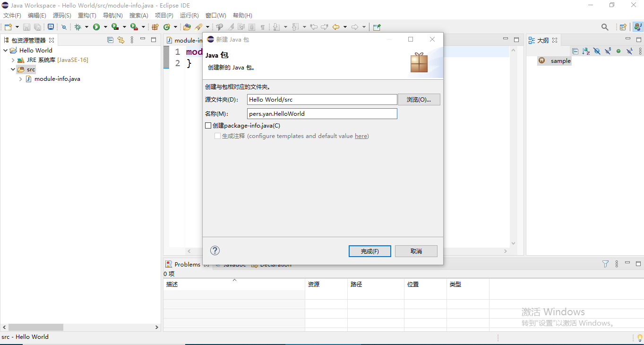
Task: Click the Problems view filter funnel icon
Action: coord(605,264)
